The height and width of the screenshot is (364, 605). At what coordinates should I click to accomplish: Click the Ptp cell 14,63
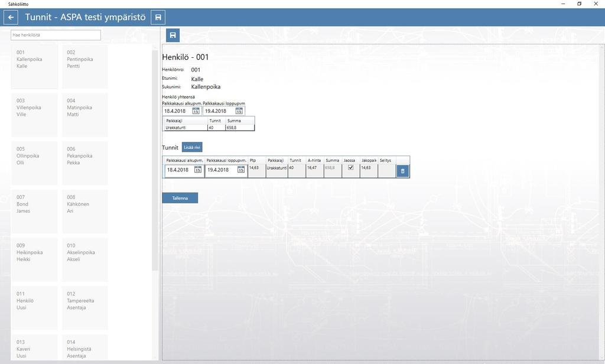256,171
